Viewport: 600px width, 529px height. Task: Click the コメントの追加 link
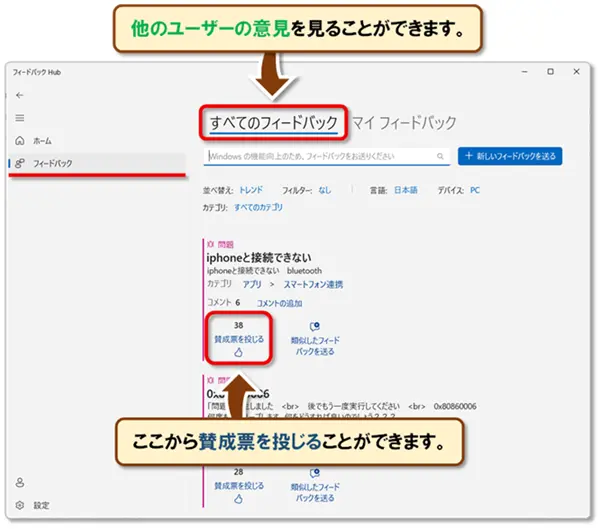point(279,303)
